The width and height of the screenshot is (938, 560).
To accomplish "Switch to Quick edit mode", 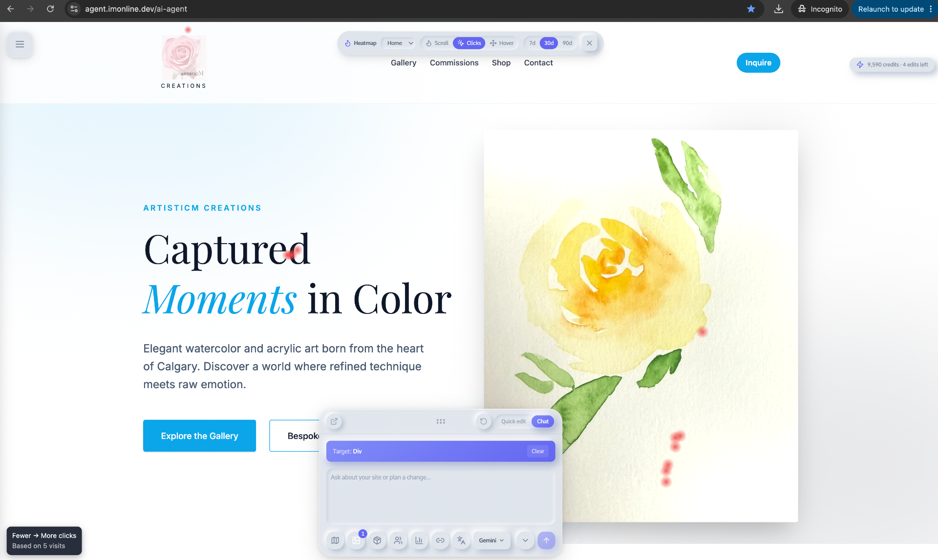I will coord(513,421).
